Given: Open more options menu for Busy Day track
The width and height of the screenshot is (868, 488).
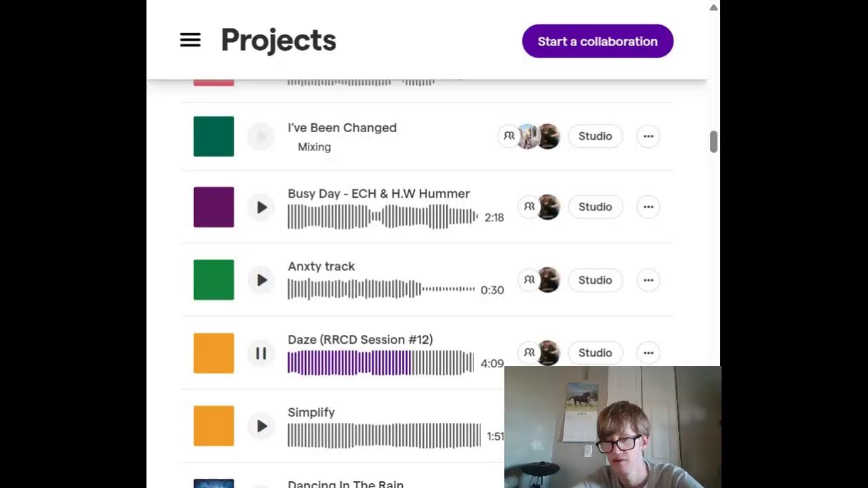Looking at the screenshot, I should (648, 207).
